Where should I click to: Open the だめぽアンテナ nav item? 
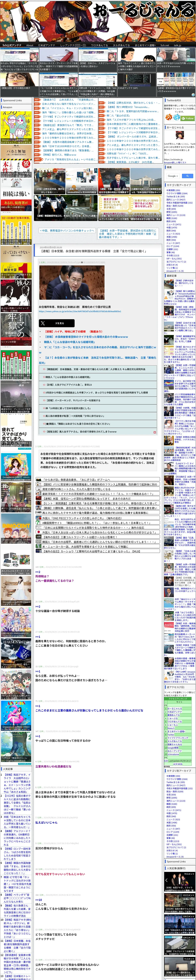[x=46, y=45]
